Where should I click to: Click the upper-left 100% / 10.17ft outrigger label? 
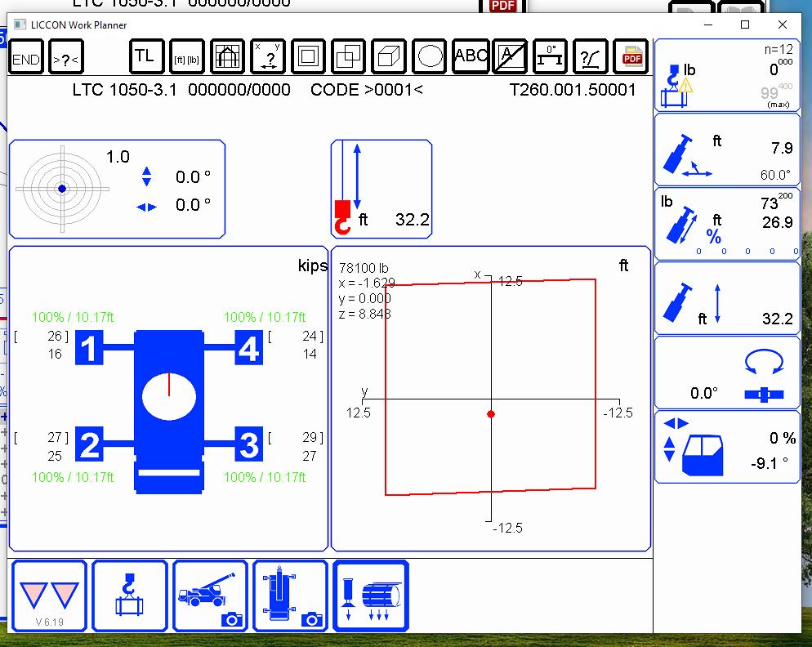[73, 317]
